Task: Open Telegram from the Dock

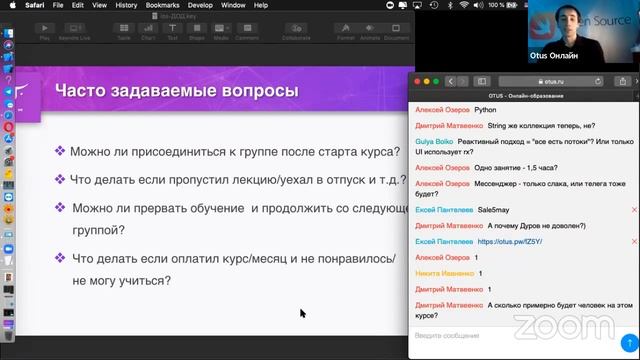Action: pyautogui.click(x=8, y=92)
